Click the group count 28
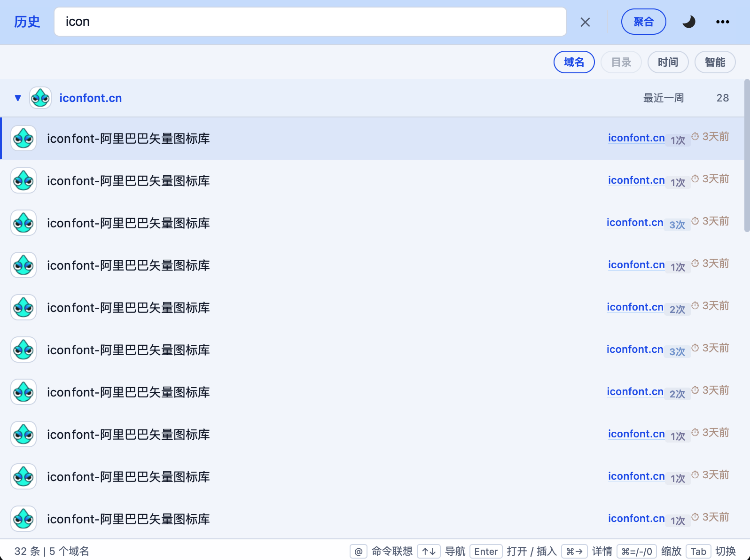 723,98
